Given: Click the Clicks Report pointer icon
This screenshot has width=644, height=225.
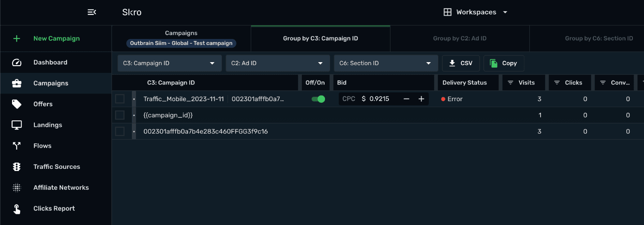Looking at the screenshot, I should pos(17,209).
